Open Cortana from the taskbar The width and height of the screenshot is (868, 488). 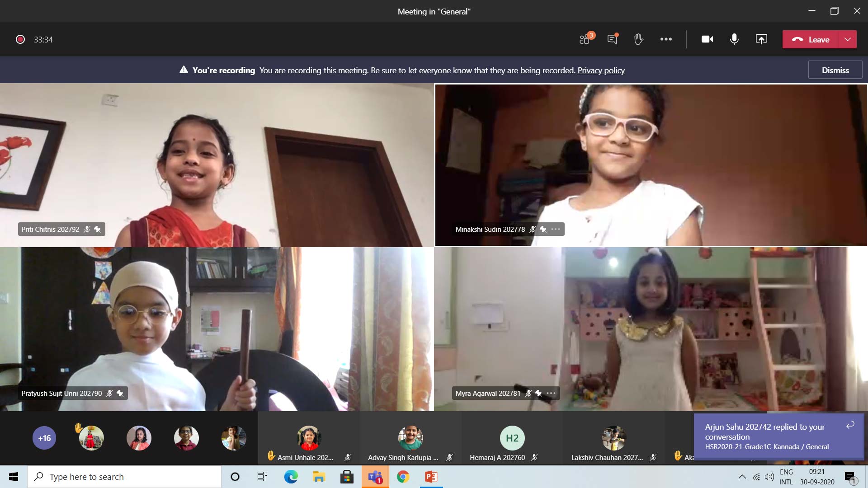pos(235,477)
